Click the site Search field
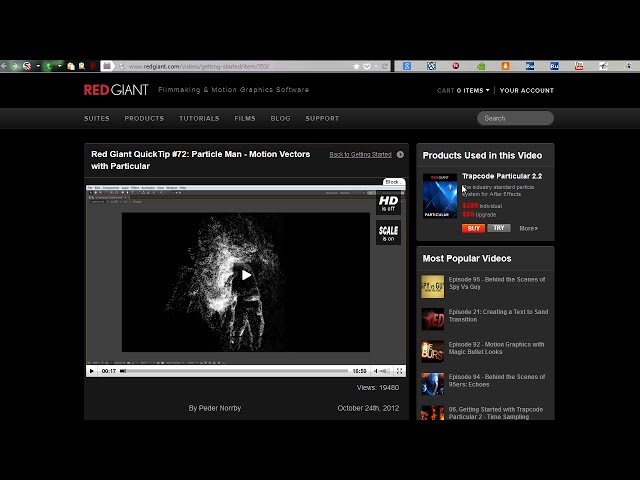 [515, 118]
